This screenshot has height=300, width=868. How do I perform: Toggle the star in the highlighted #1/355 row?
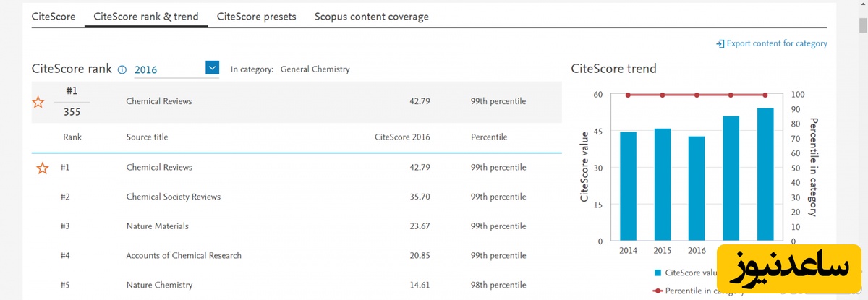[38, 102]
